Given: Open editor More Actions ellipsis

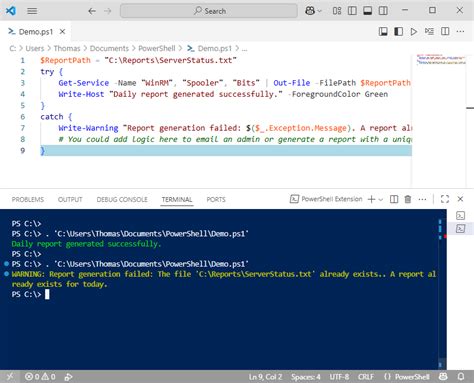Looking at the screenshot, I should click(x=460, y=32).
